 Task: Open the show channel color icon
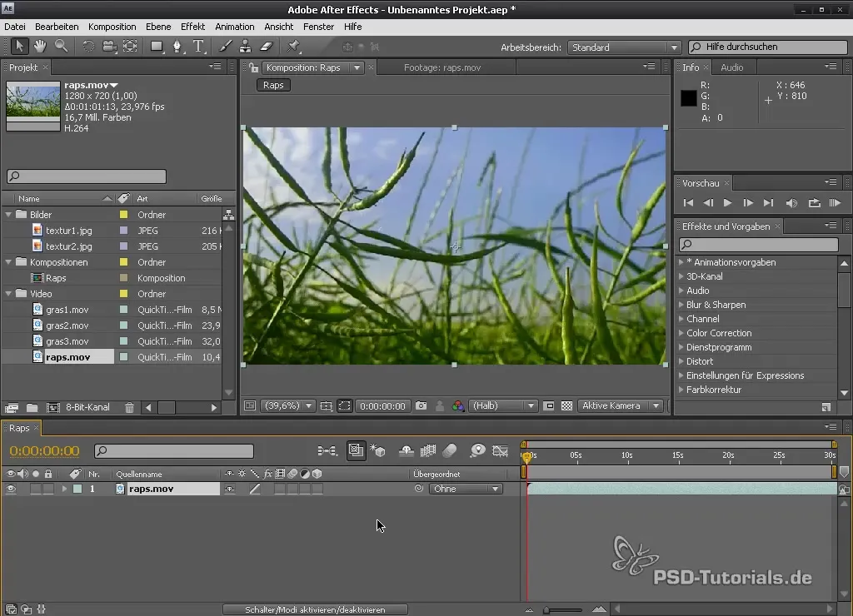(x=458, y=405)
